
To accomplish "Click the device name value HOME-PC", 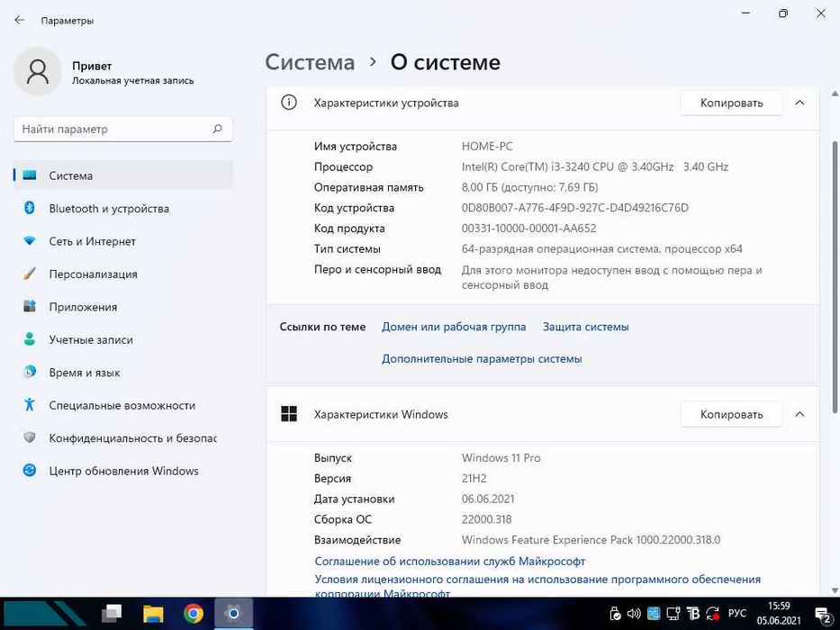I will 487,146.
